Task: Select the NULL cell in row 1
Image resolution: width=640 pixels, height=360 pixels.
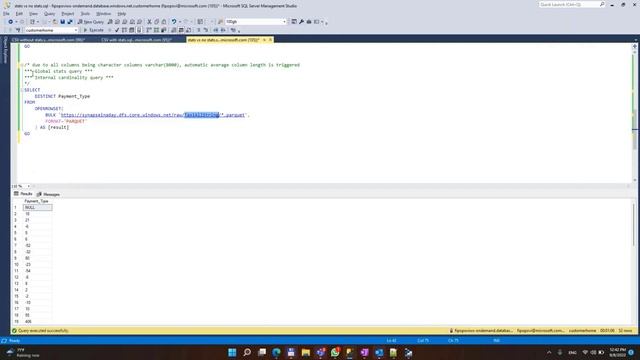Action: (37, 208)
